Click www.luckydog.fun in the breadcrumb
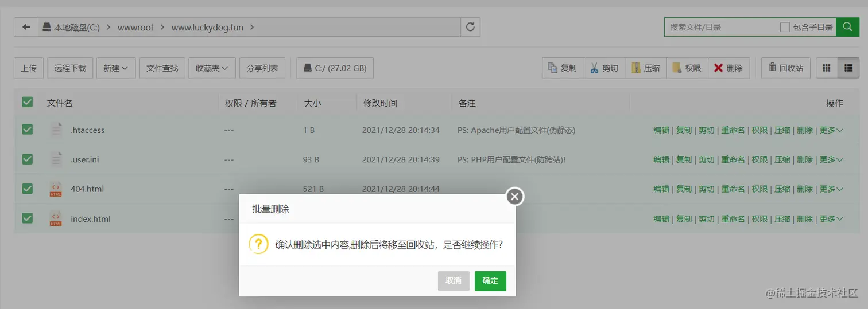This screenshot has height=309, width=868. [x=207, y=28]
